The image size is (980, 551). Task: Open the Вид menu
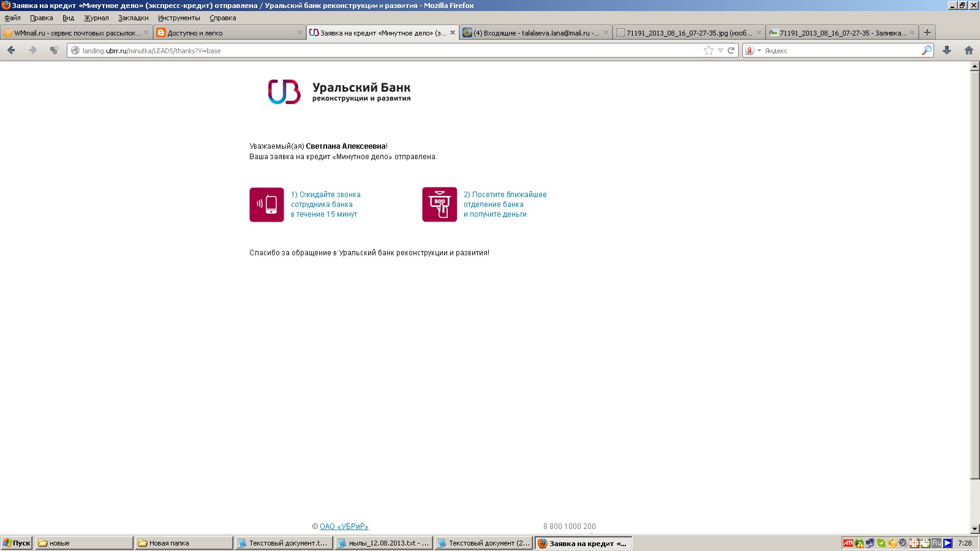click(68, 18)
